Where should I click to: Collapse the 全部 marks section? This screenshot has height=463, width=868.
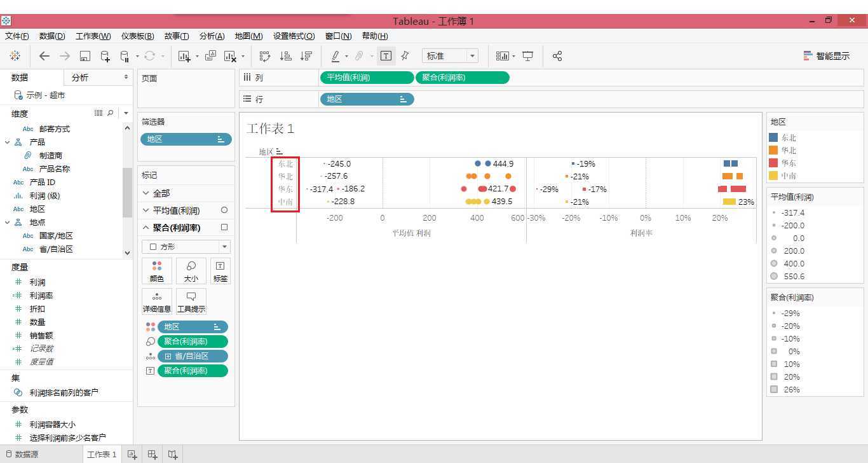click(146, 193)
